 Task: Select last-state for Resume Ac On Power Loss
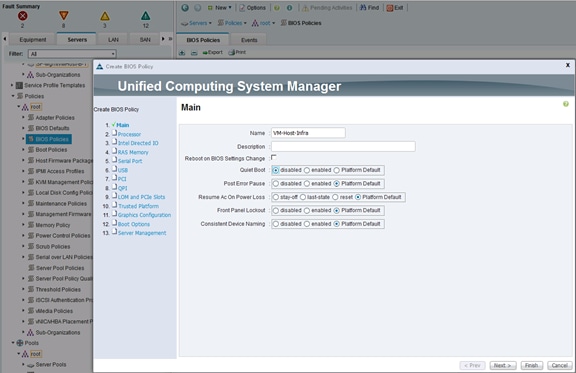303,197
